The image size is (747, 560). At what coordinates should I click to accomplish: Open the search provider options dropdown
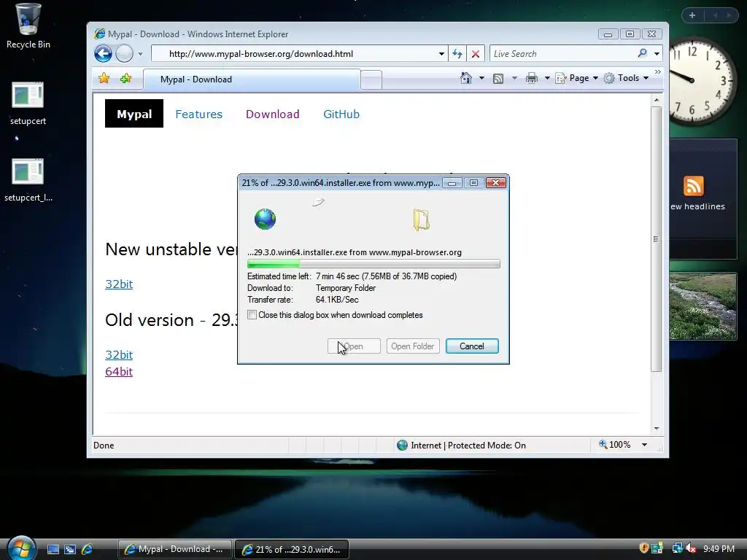click(657, 54)
